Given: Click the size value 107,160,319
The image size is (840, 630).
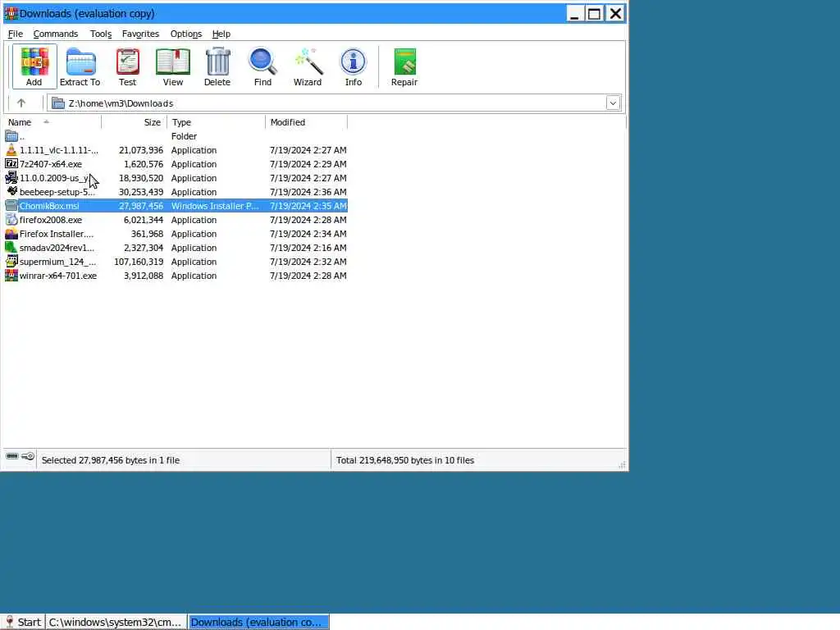Looking at the screenshot, I should pyautogui.click(x=139, y=262).
